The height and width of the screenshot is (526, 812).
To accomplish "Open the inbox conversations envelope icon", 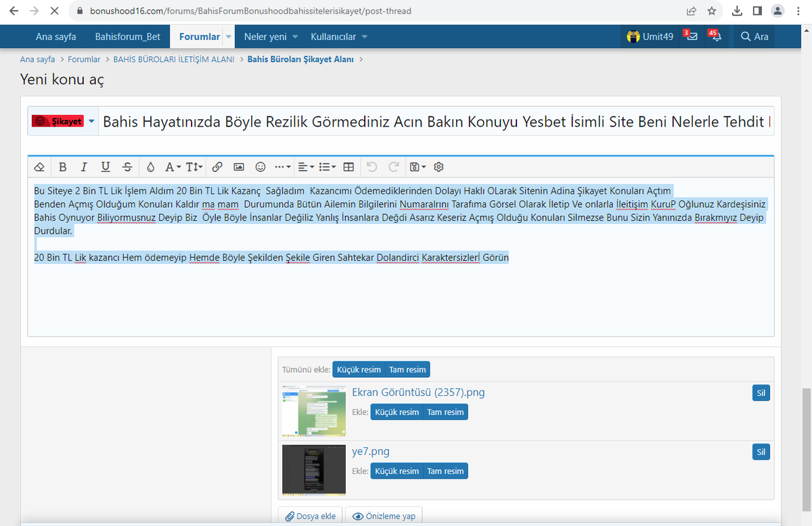I will pos(692,37).
